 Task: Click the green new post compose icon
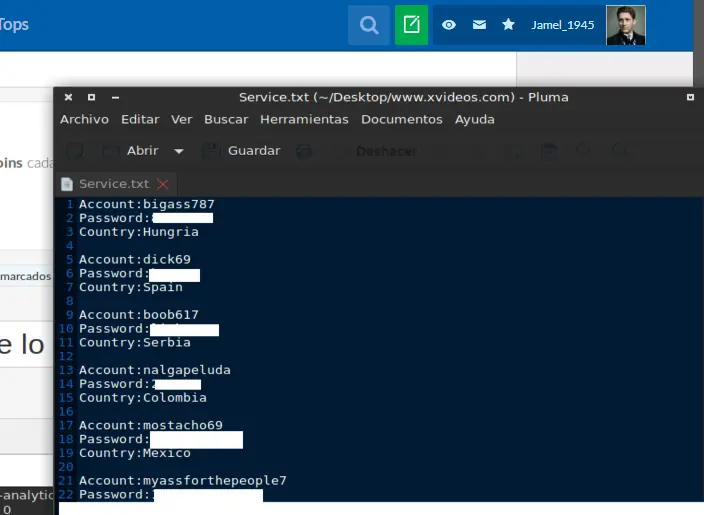tap(411, 25)
